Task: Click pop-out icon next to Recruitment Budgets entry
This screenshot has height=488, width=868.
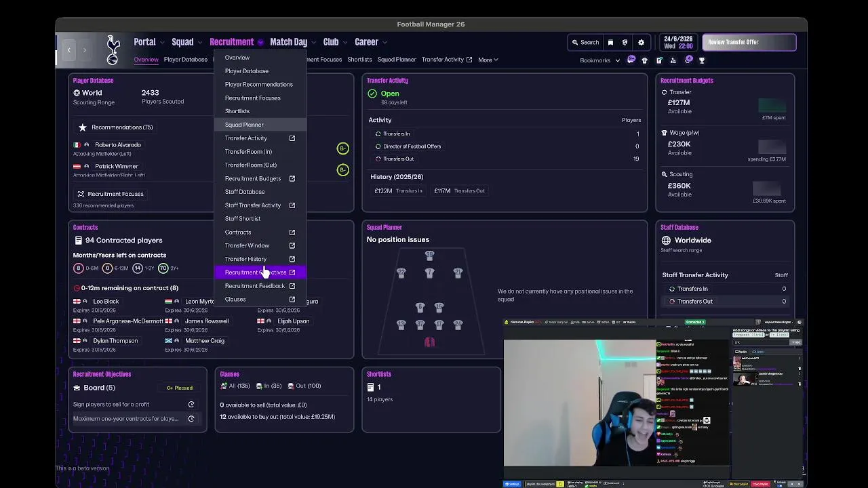Action: (x=292, y=178)
